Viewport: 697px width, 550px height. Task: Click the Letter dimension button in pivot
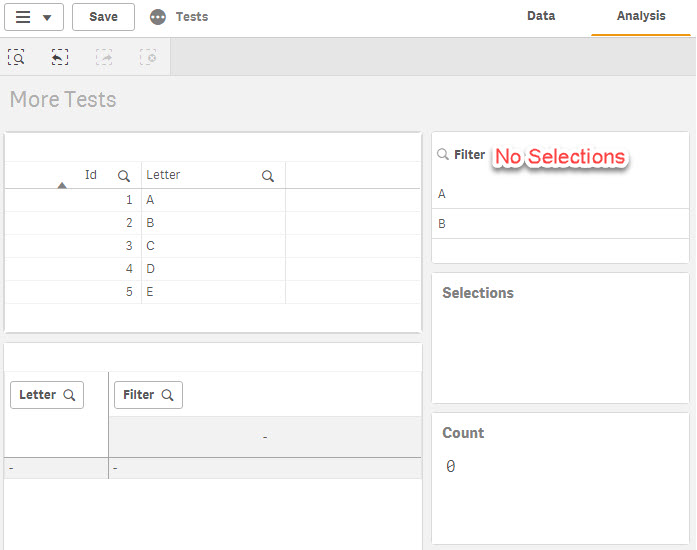(47, 395)
